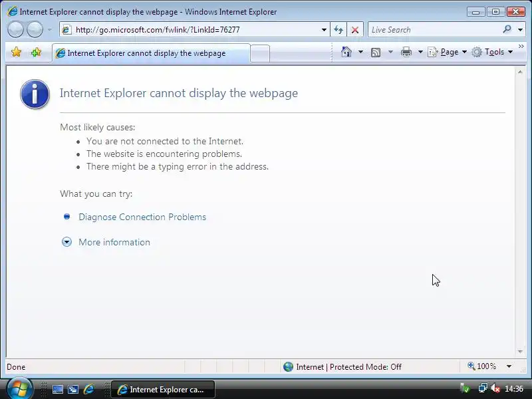Click 'The website is encountering problems' text
The height and width of the screenshot is (399, 532).
coord(164,154)
